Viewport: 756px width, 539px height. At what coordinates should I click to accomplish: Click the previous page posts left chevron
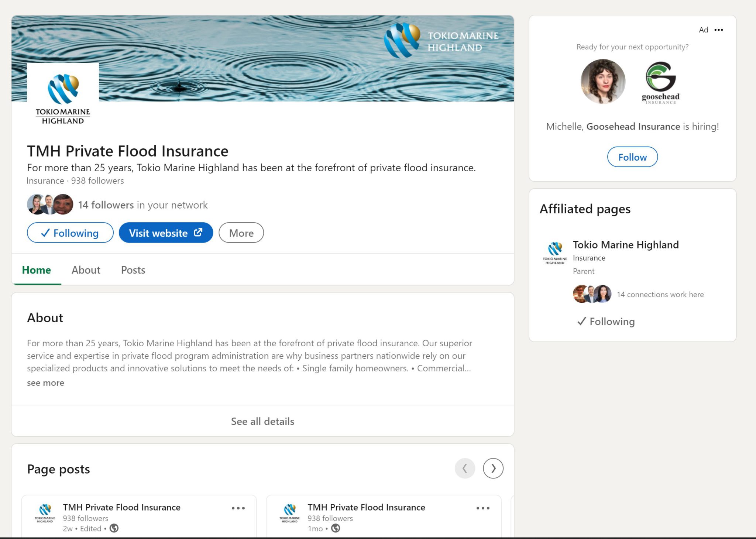[465, 468]
